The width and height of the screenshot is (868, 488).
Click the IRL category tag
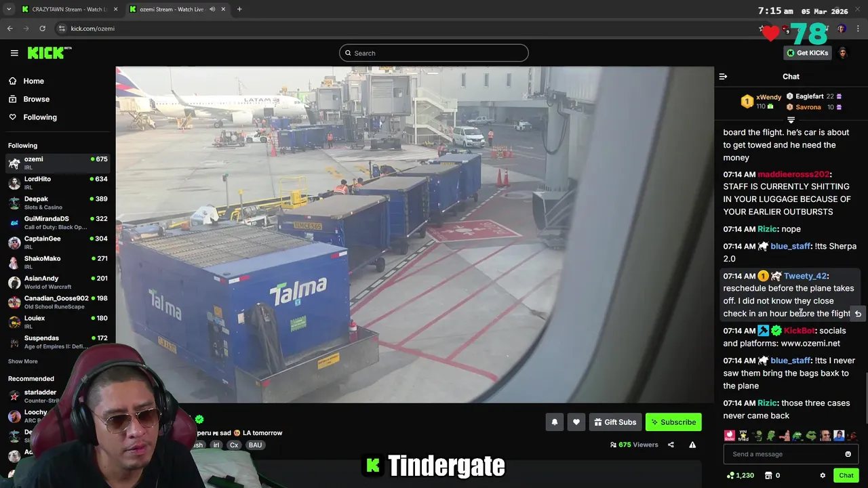click(x=216, y=445)
